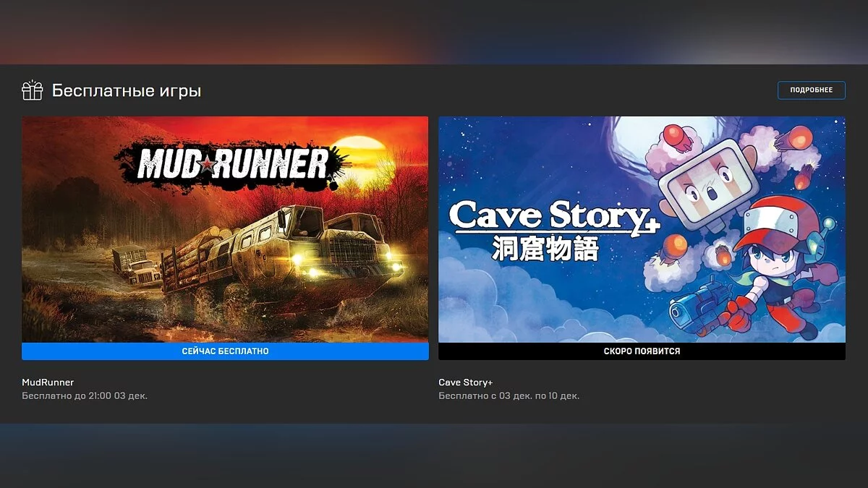Select the text Бесплатно до 21:00 03 дек.
Screen dimensions: 868x488
(x=85, y=396)
